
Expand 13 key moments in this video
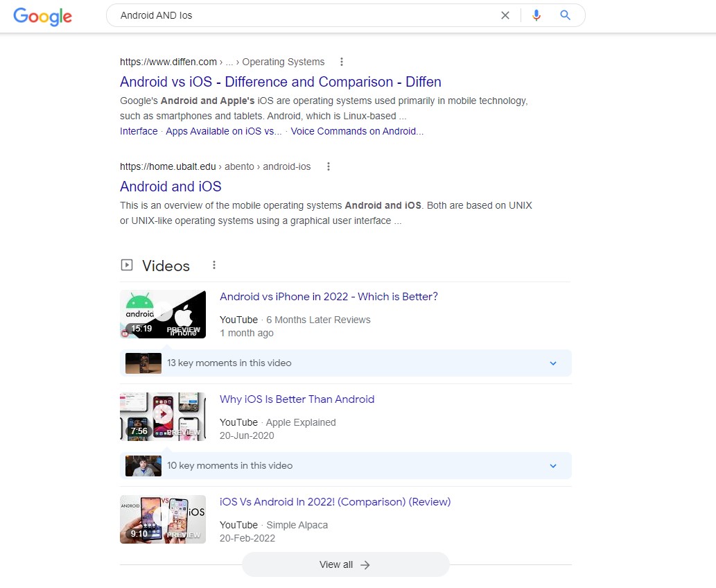coord(552,363)
